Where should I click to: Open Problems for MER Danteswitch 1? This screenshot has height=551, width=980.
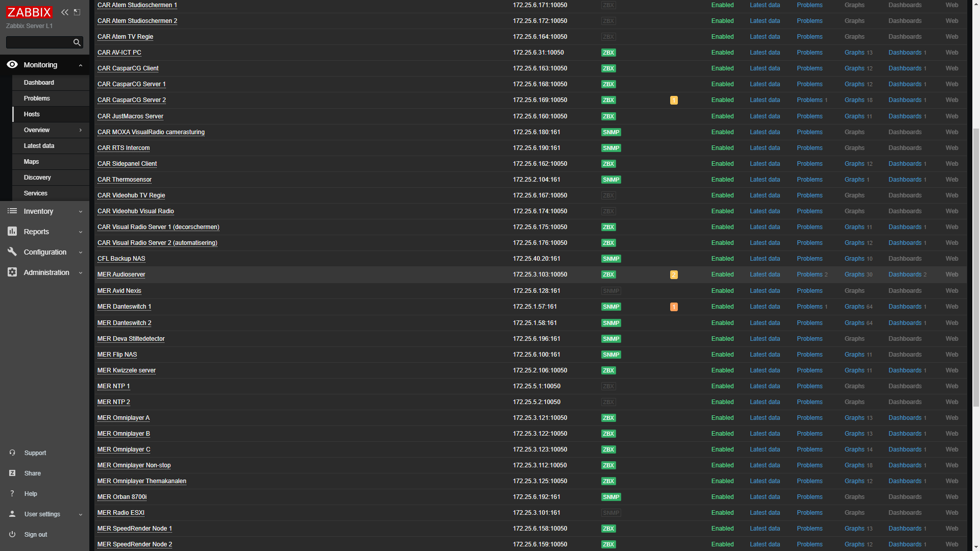click(810, 307)
